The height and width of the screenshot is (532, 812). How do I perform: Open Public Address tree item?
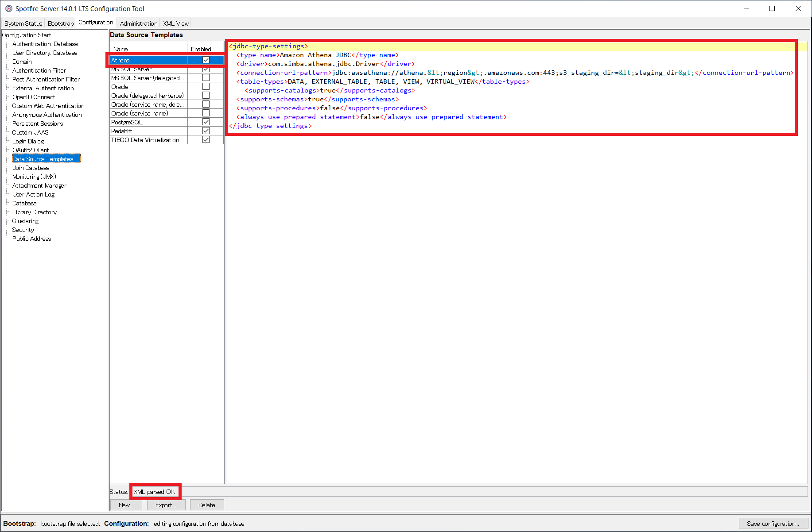31,239
